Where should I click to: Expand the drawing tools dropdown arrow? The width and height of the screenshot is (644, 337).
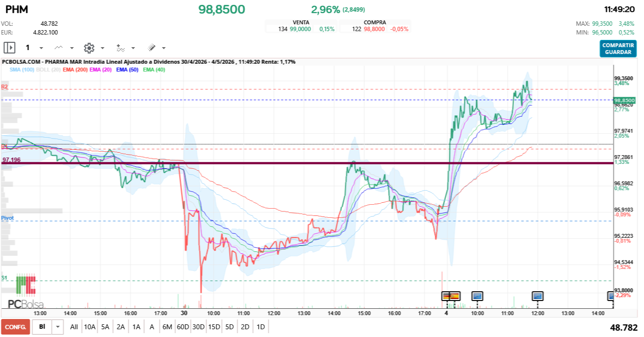click(x=163, y=48)
